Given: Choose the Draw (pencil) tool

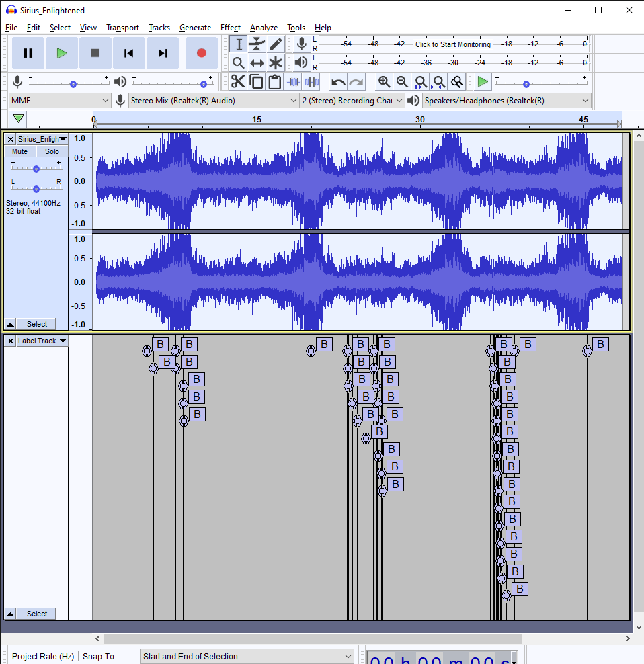Looking at the screenshot, I should [276, 44].
